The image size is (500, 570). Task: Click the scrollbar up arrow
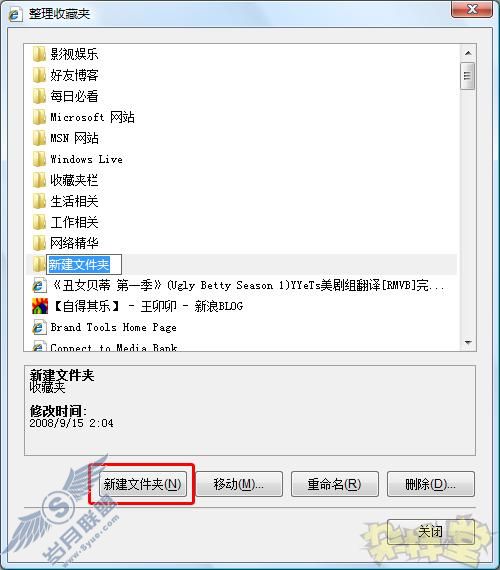pos(468,53)
